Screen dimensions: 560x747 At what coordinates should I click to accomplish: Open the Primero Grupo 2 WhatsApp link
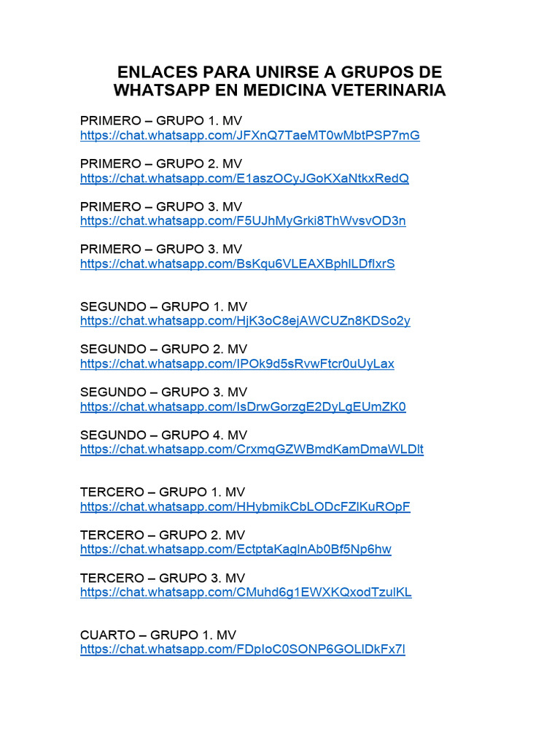pyautogui.click(x=244, y=178)
